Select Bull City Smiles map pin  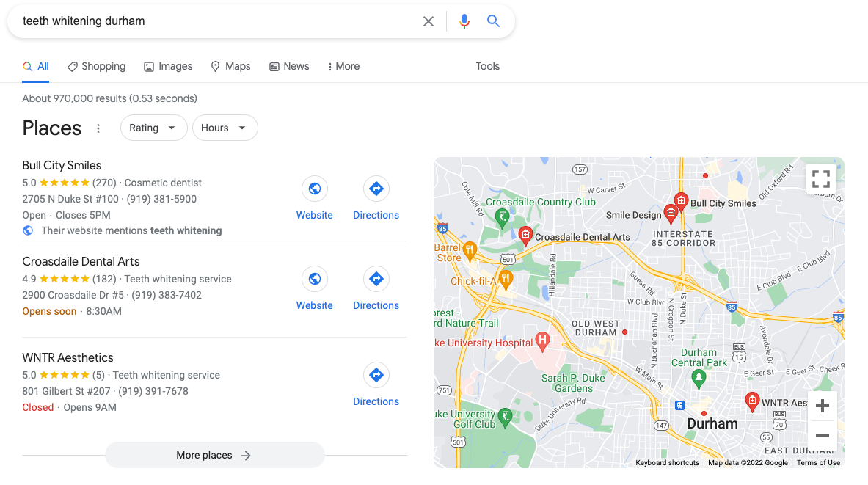coord(681,201)
